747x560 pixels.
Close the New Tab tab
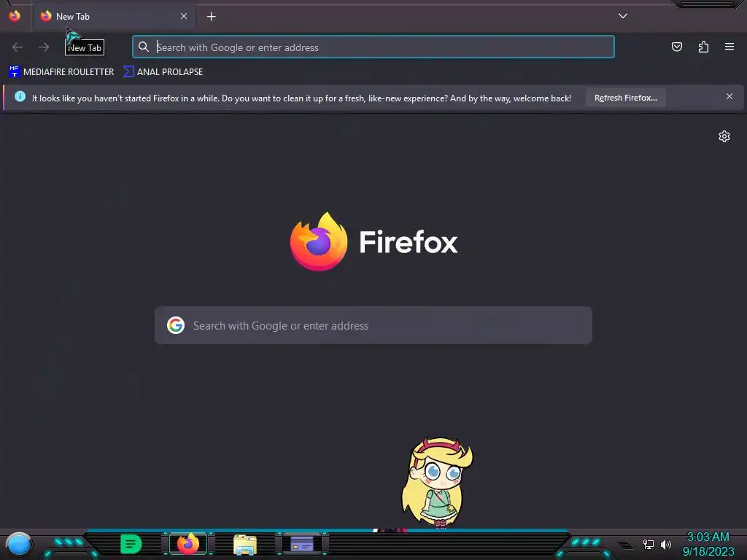pos(184,16)
